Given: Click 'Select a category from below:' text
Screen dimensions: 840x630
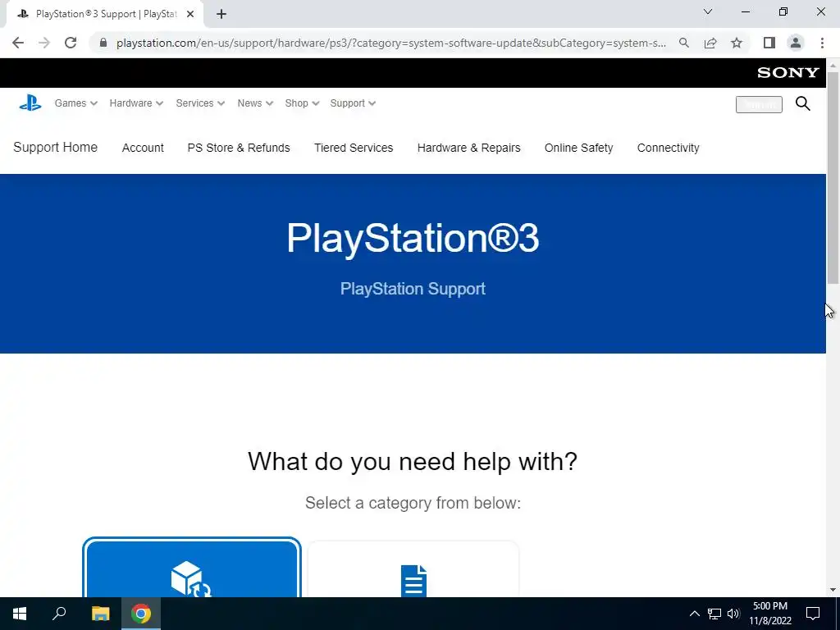Looking at the screenshot, I should 413,503.
